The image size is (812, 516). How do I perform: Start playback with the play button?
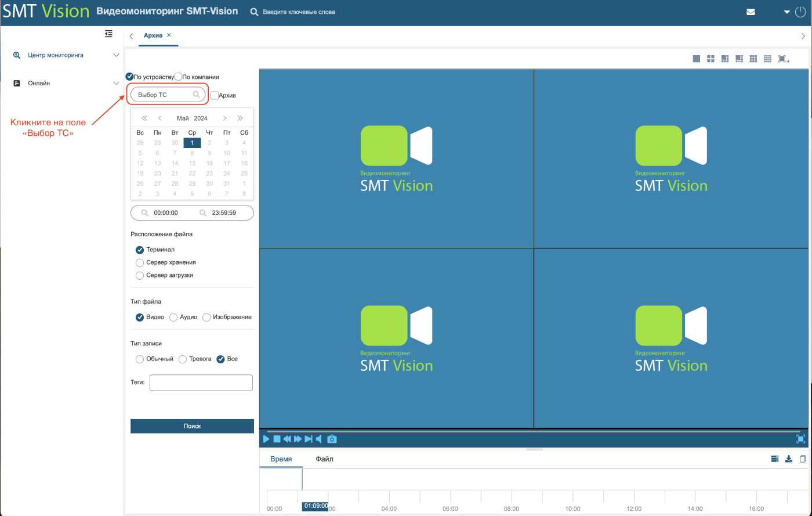266,439
